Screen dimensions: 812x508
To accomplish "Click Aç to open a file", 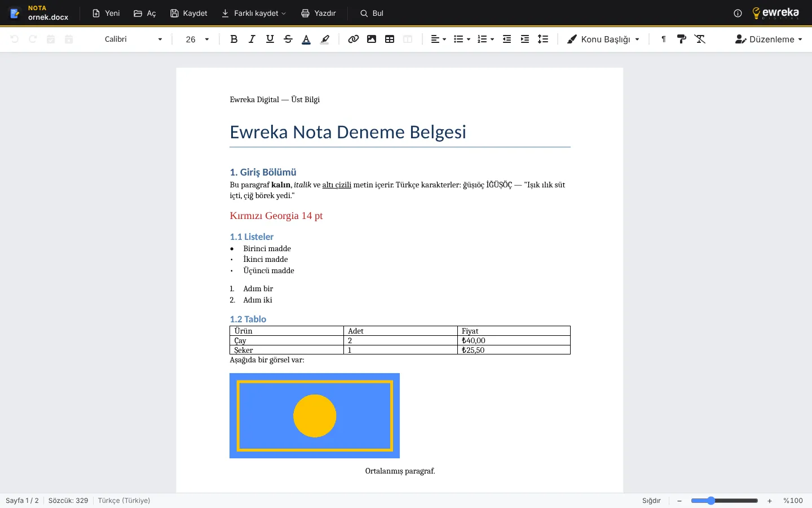I will (x=145, y=13).
